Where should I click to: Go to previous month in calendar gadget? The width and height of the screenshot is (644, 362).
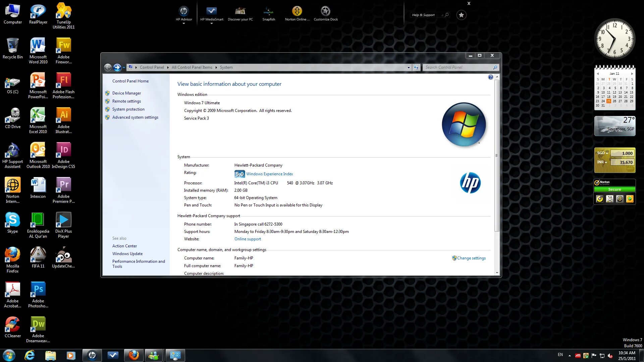[x=598, y=74]
